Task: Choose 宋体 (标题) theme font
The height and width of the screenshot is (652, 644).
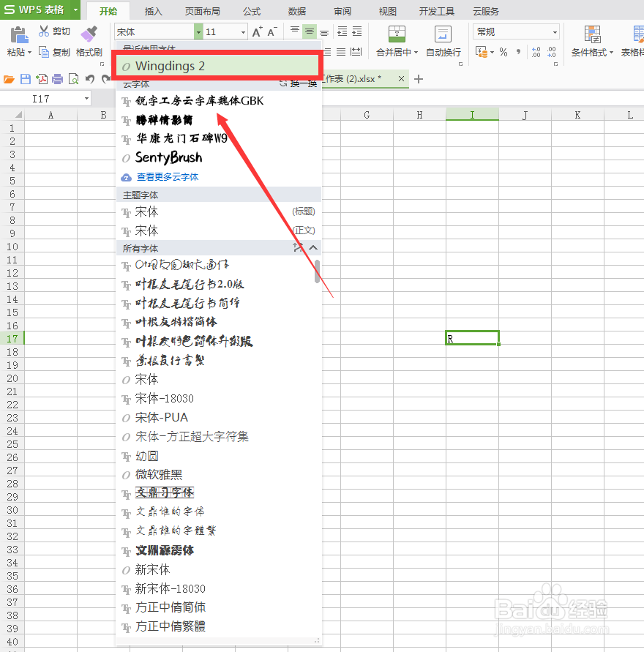Action: [219, 211]
